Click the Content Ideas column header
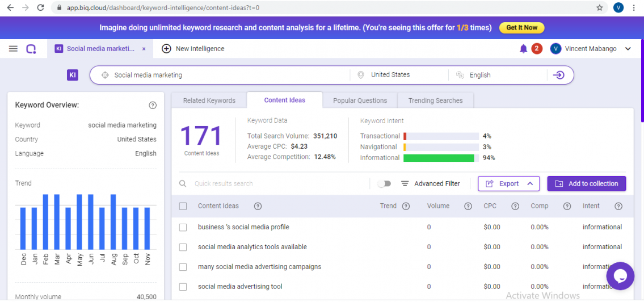The image size is (644, 302). click(218, 206)
